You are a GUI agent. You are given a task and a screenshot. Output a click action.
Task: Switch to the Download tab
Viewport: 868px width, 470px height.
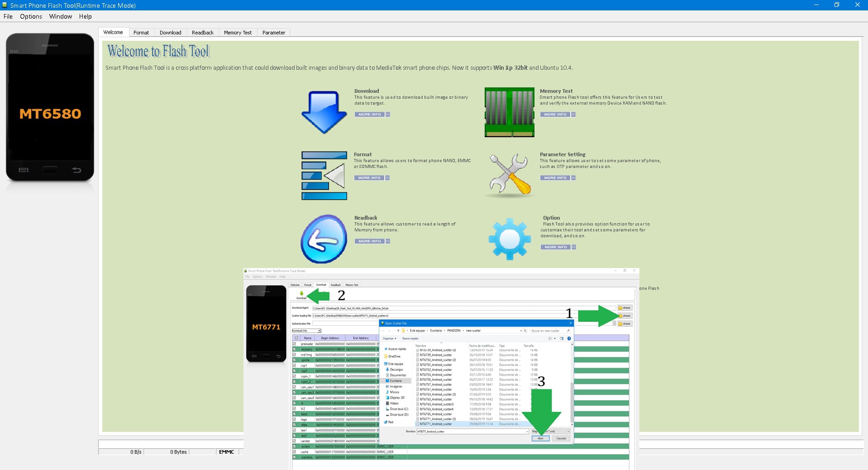click(170, 33)
